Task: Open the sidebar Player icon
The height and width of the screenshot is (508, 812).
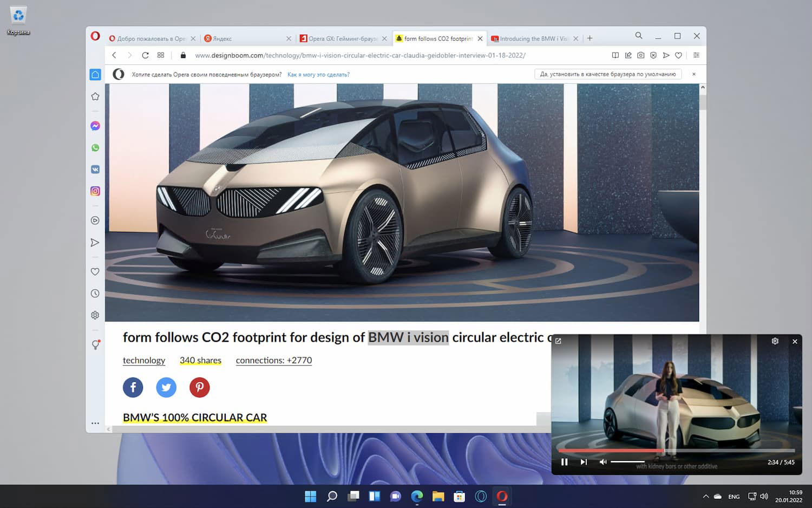Action: click(95, 220)
